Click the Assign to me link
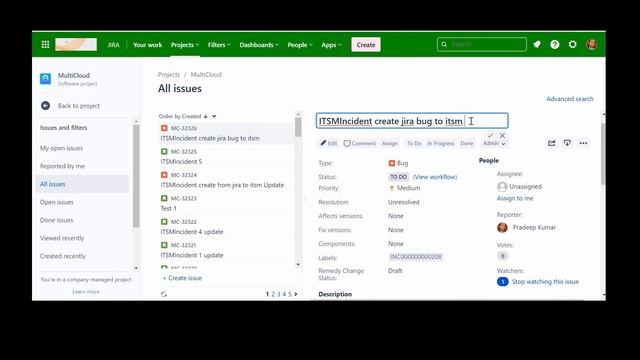 [515, 198]
